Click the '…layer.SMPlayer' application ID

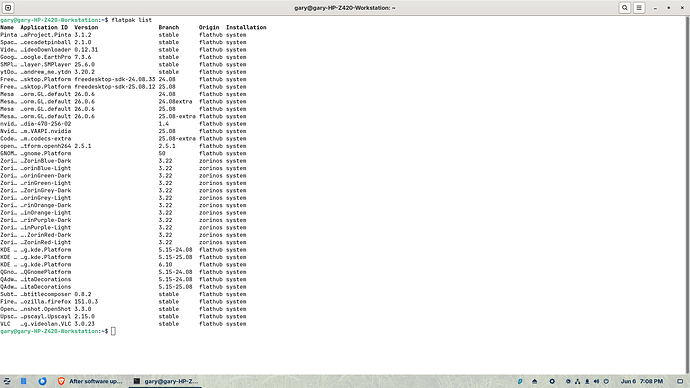click(x=45, y=64)
